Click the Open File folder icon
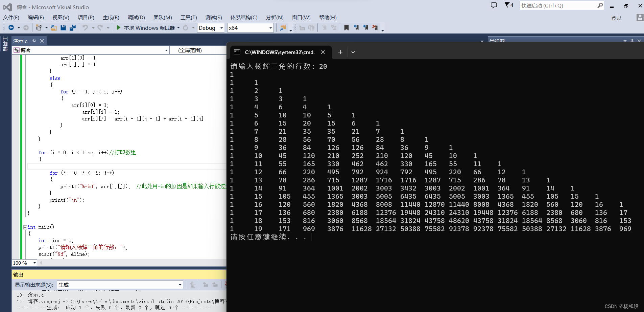Viewport: 644px width, 312px height. click(54, 28)
